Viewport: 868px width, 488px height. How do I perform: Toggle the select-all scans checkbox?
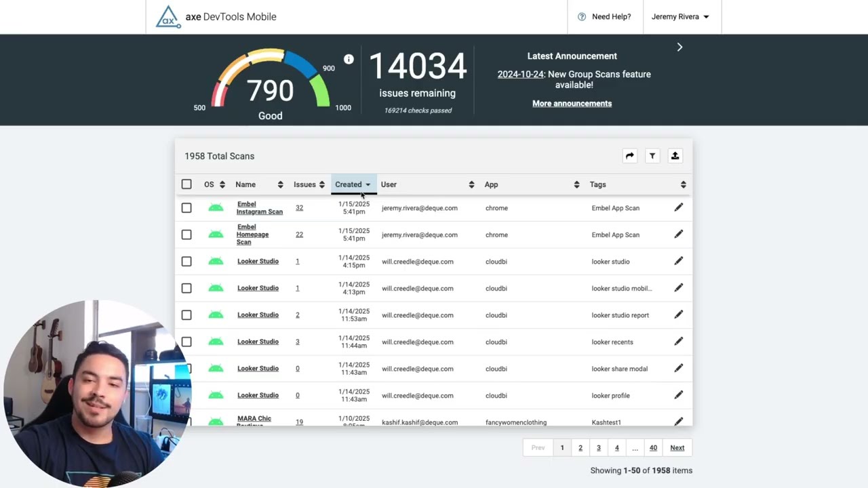tap(186, 184)
